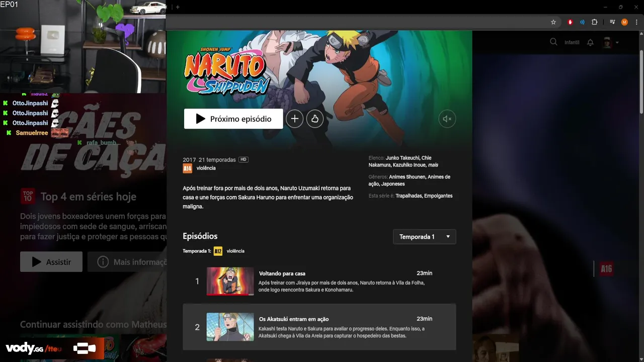
Task: Click Assistir button on background Netflix page
Action: [x=51, y=262]
